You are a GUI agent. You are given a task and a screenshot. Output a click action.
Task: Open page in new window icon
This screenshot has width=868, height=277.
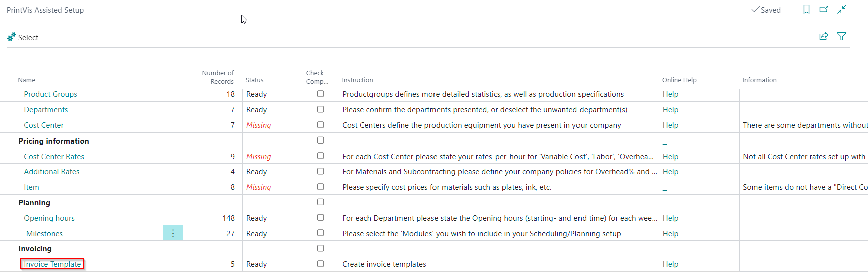(824, 9)
